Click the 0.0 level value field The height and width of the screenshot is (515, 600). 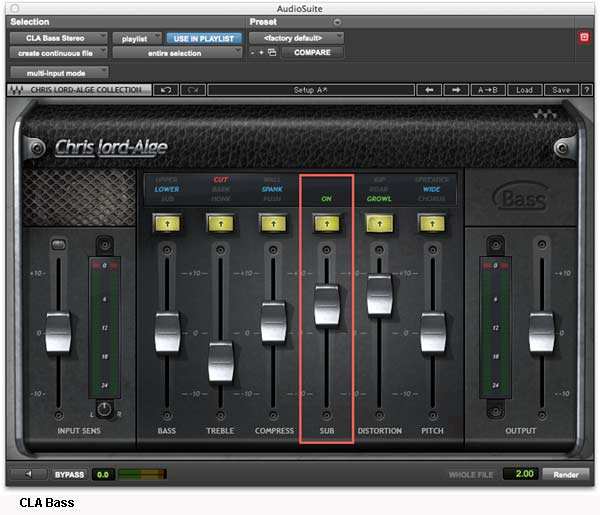(x=103, y=474)
